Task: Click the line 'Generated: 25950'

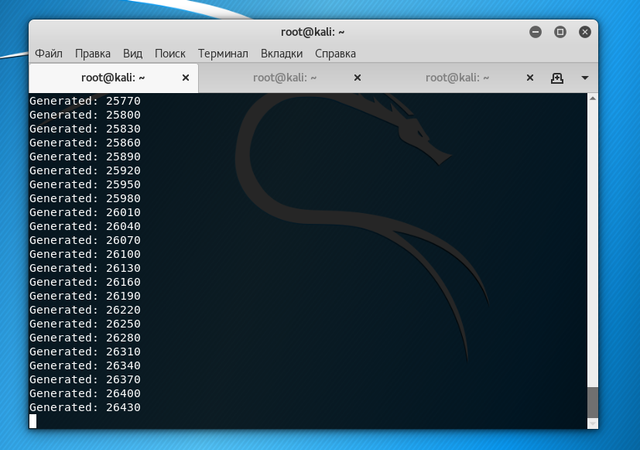Action: (85, 184)
